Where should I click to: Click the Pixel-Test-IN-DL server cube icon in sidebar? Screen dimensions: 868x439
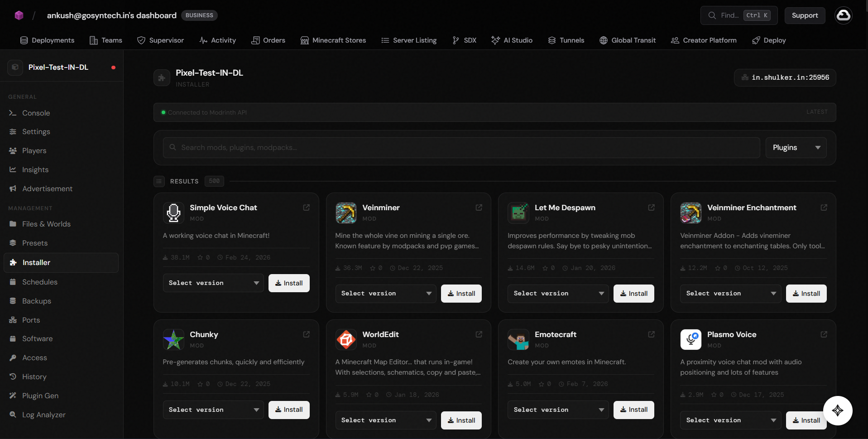click(x=15, y=68)
